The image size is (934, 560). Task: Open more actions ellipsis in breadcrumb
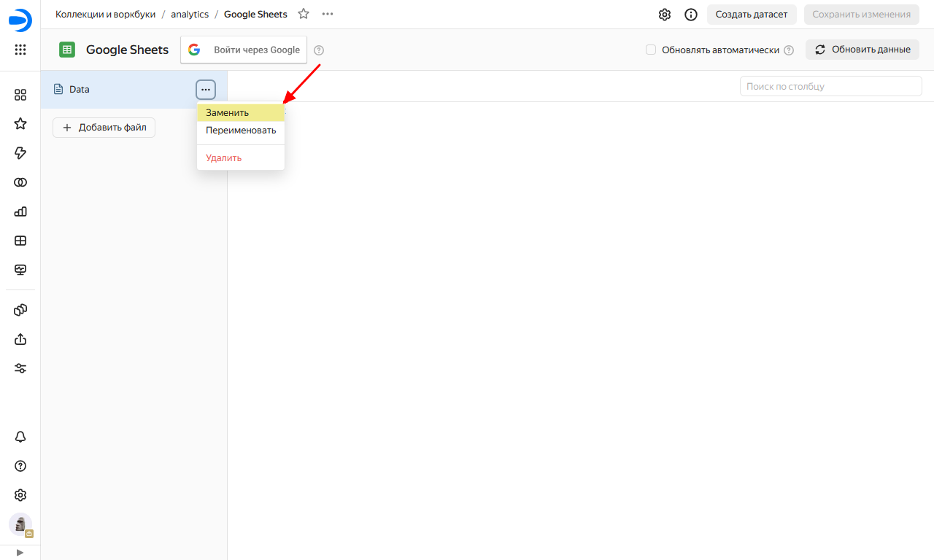pos(328,14)
